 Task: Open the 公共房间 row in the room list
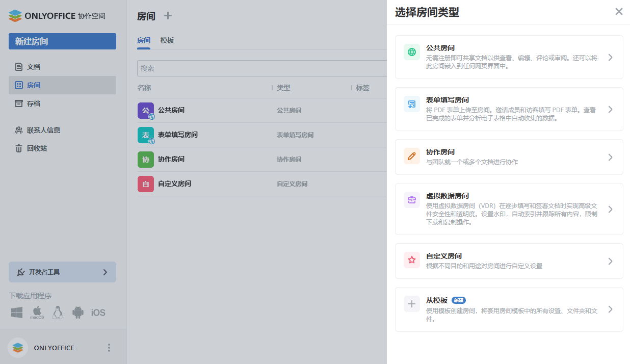coord(262,111)
